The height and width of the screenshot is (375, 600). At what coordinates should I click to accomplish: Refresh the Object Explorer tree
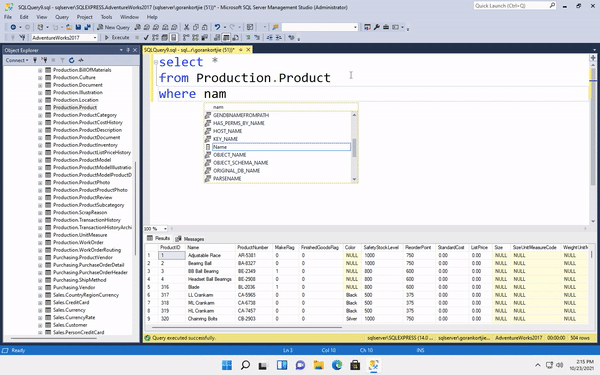point(72,60)
